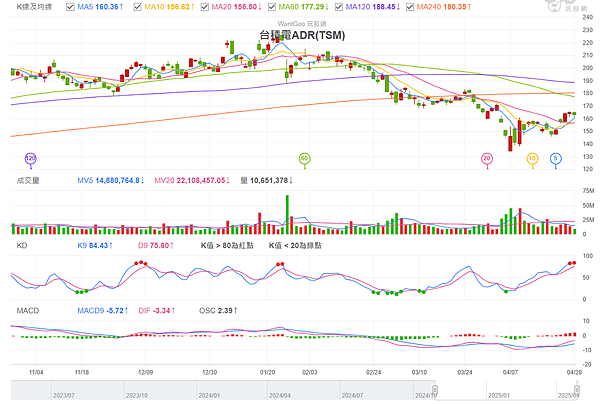Viewport: 600px width, 404px height.
Task: Click the KD indicator section label
Action: pyautogui.click(x=22, y=246)
